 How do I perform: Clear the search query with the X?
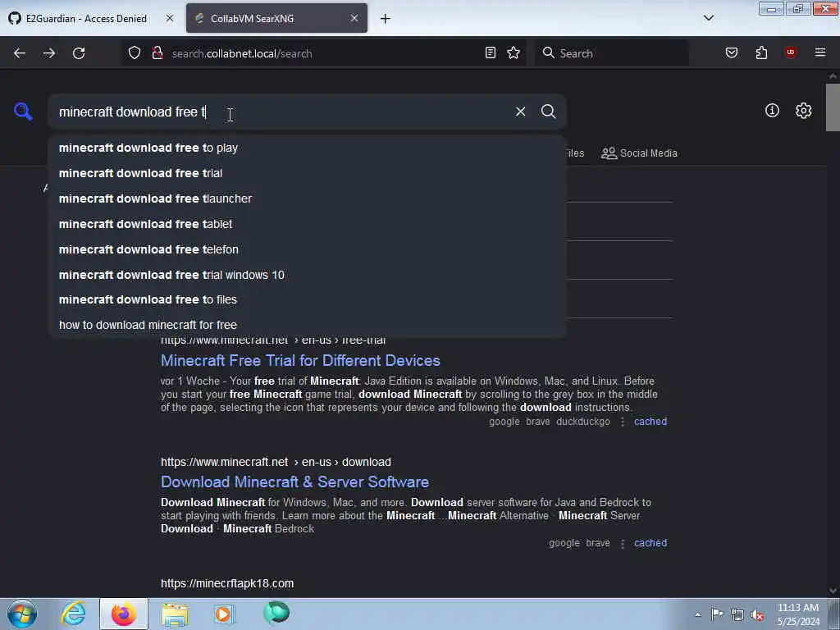(x=520, y=112)
